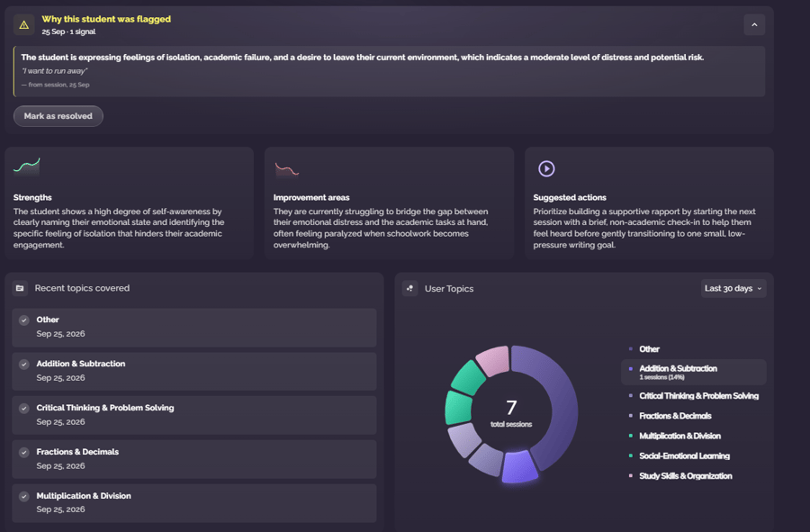Click the 'from session, 25 Sep' source note
The height and width of the screenshot is (532, 810).
pyautogui.click(x=56, y=85)
